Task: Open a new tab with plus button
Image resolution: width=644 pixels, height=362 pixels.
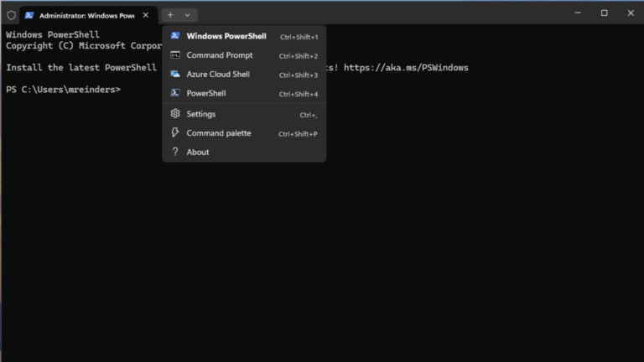Action: click(x=170, y=15)
